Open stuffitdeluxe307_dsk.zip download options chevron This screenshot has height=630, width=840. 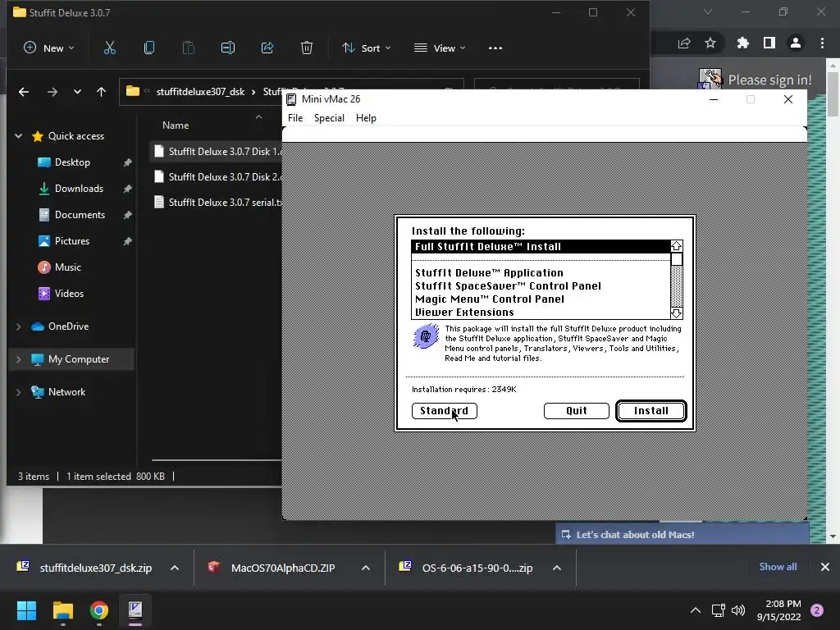tap(175, 568)
